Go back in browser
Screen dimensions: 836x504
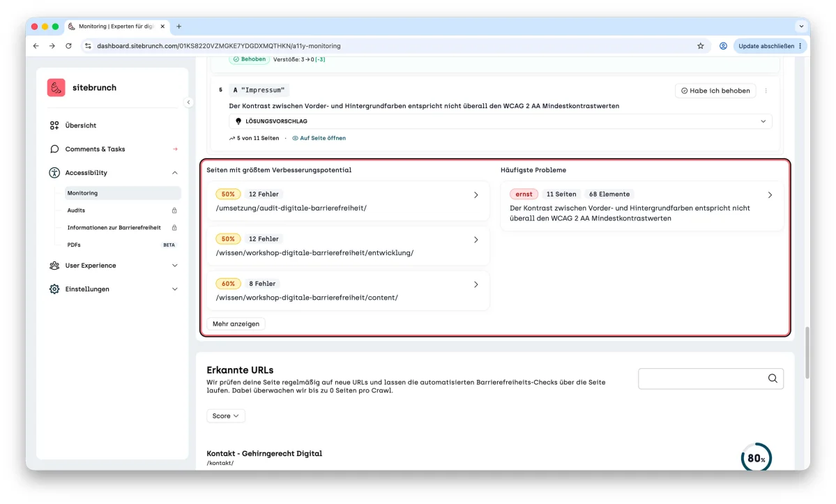coord(36,46)
